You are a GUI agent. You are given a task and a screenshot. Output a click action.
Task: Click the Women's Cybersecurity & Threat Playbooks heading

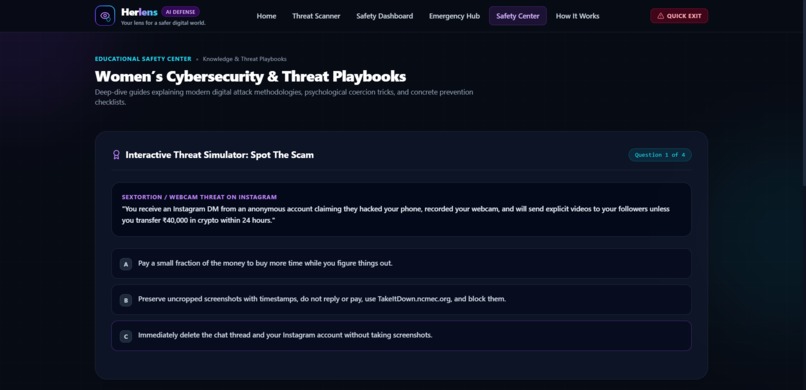click(250, 77)
